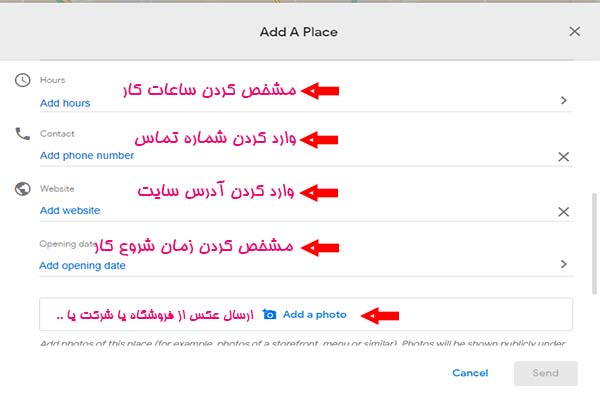Open the Add hours row

tap(65, 103)
